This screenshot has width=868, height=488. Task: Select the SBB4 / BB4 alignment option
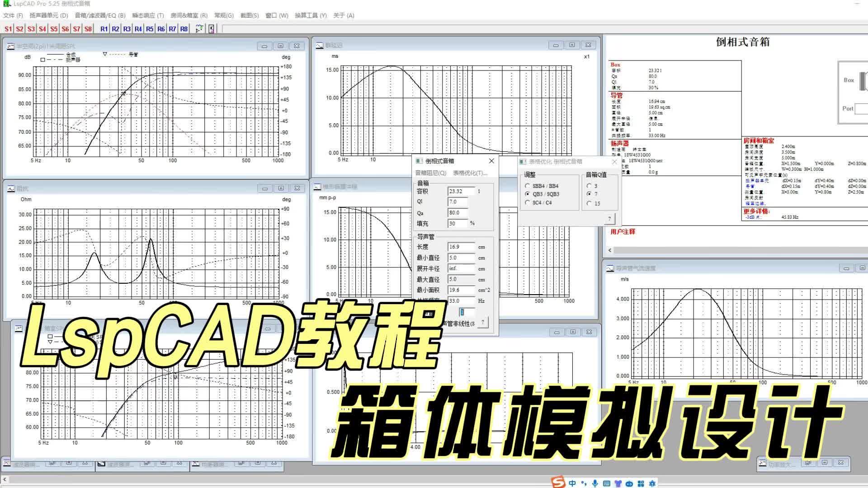point(542,186)
